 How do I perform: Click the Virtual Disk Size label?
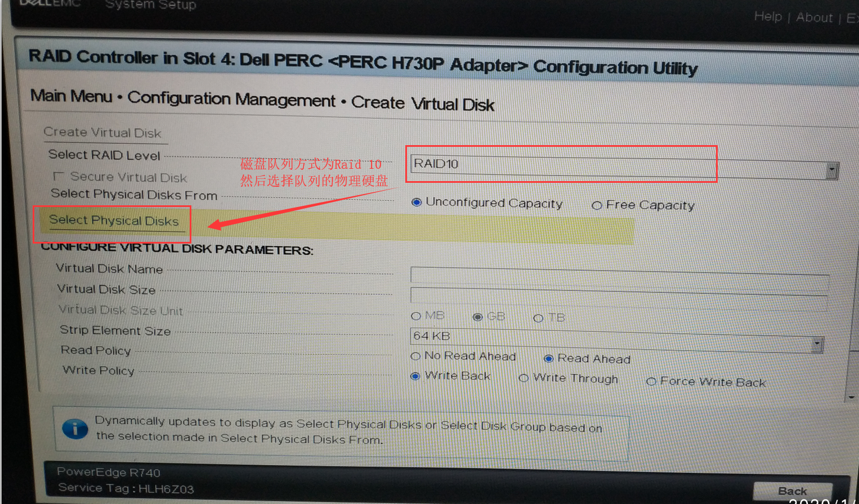point(106,290)
